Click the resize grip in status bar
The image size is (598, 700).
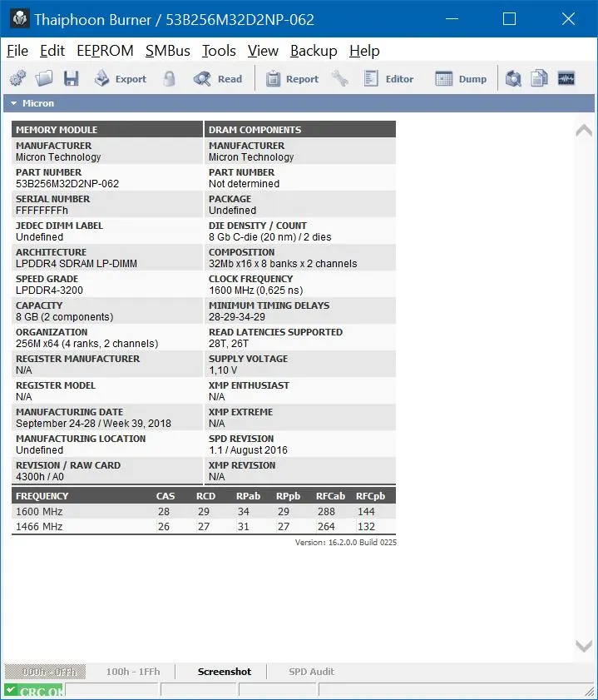589,691
